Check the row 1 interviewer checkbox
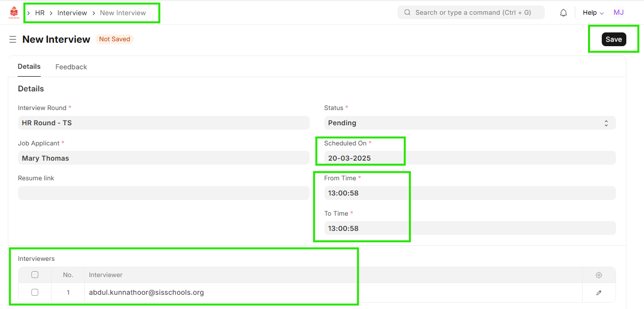644x309 pixels. (35, 292)
